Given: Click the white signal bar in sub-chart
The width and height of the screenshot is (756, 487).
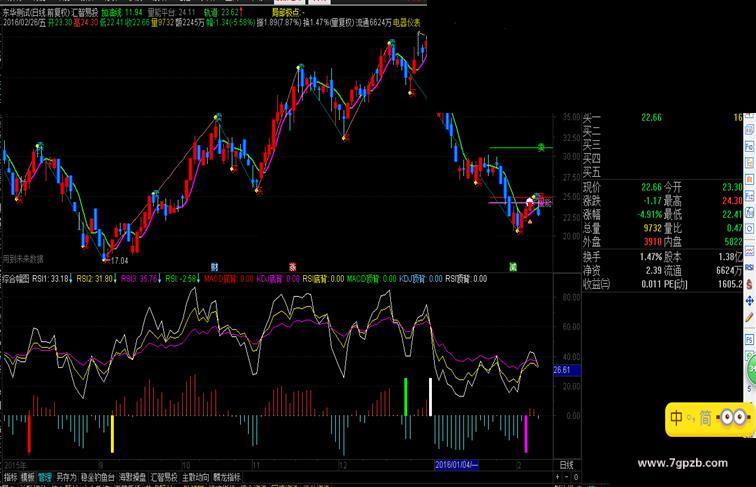Looking at the screenshot, I should (x=431, y=397).
